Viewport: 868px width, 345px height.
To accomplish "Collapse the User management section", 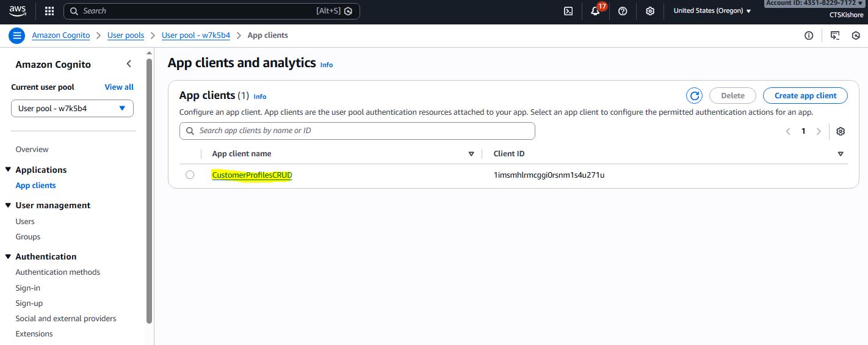I will (x=9, y=205).
